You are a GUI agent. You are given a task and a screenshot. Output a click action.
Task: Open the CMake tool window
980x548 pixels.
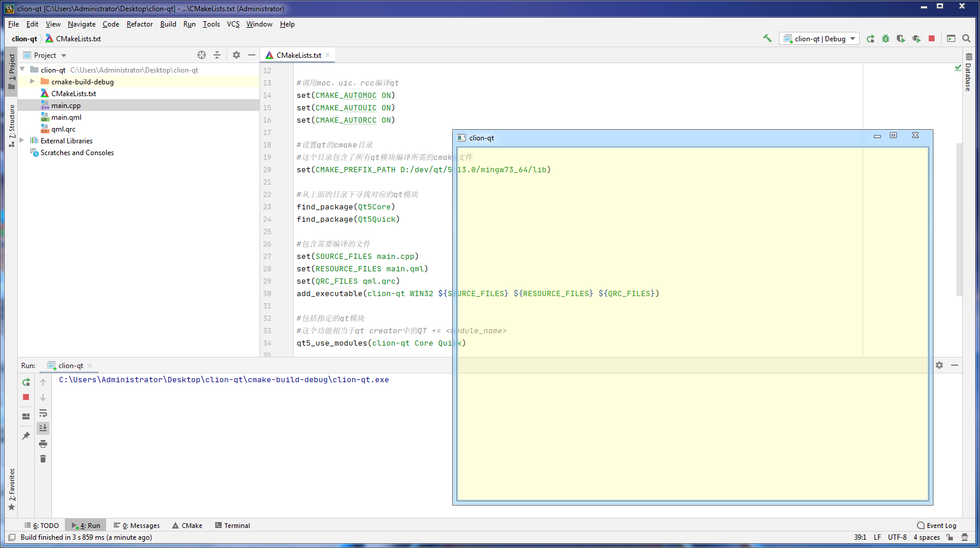point(187,526)
